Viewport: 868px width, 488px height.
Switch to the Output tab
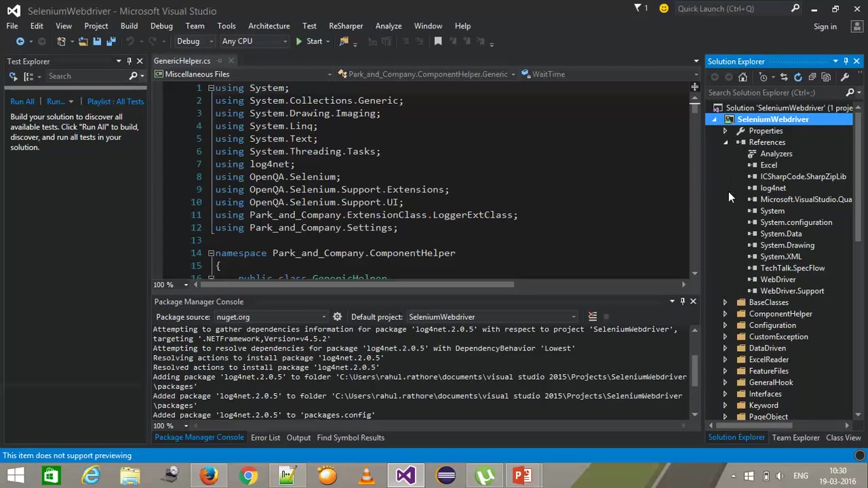(x=298, y=437)
